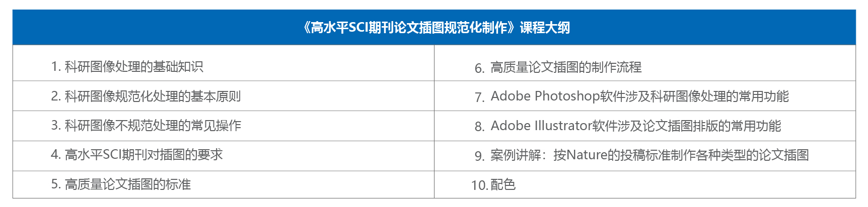
Task: Select item 2 科研图像规范化处理的基本原则
Action: (x=223, y=95)
